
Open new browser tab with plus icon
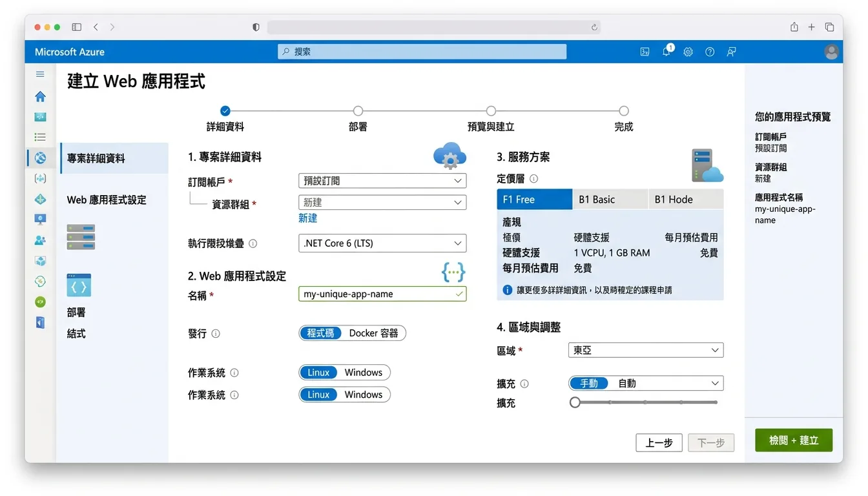(x=812, y=27)
